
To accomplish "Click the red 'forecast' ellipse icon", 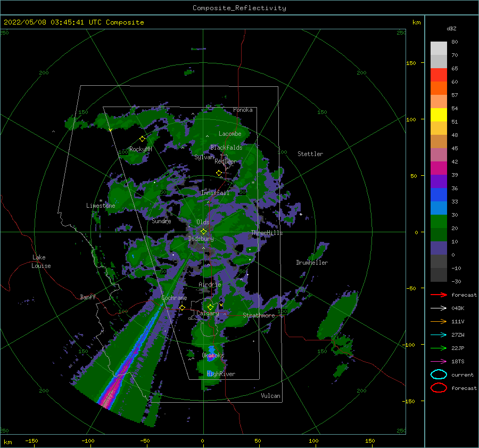I will 439,388.
